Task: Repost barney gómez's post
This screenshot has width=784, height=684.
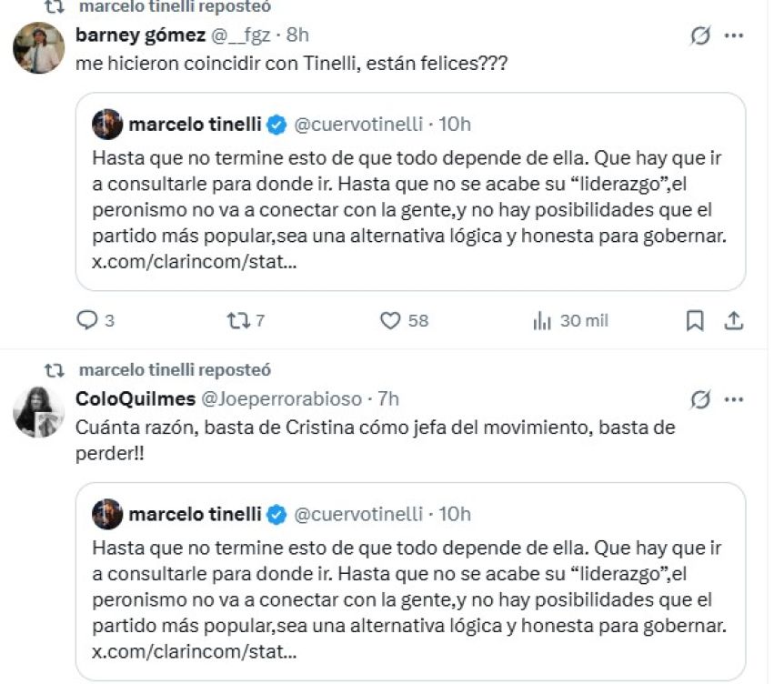Action: click(x=236, y=320)
